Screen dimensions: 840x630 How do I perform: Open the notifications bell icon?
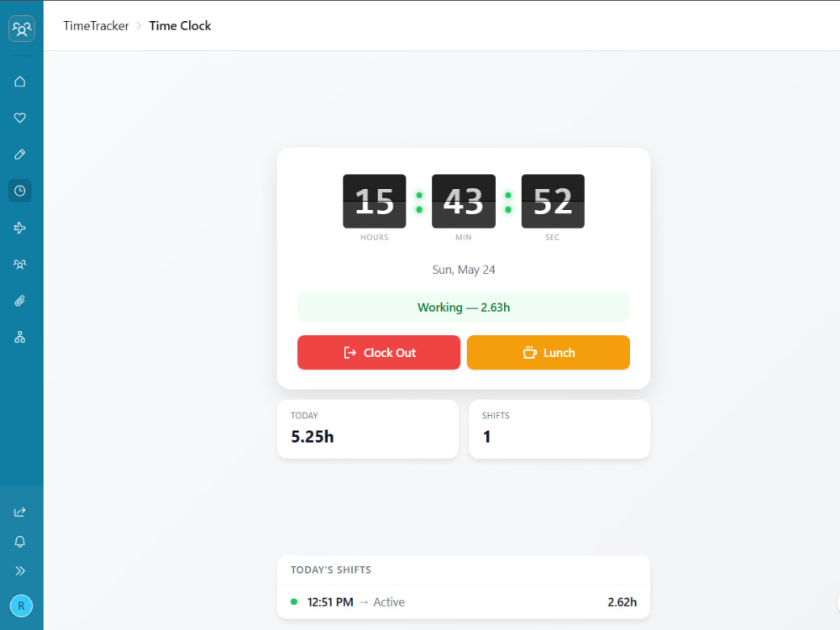tap(20, 542)
